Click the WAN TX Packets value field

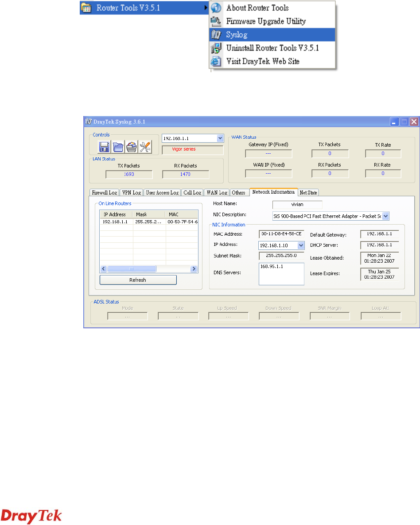(x=330, y=153)
